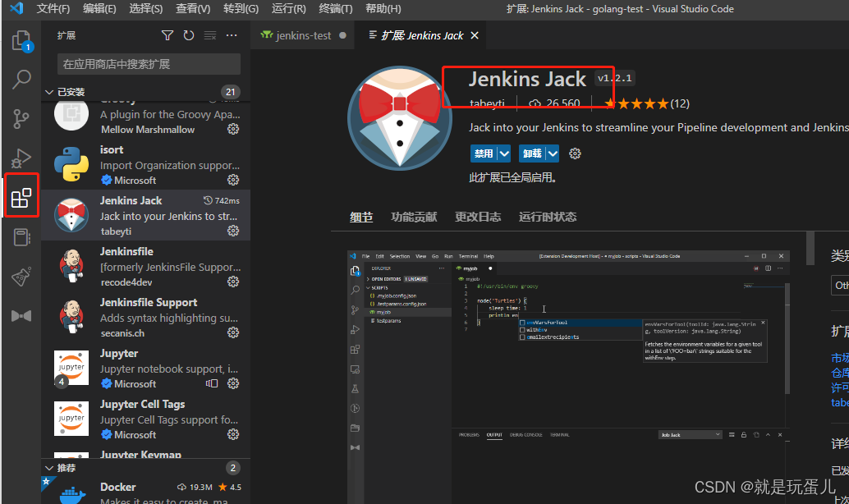Open the Run menu
Screen dimensions: 849x504
click(288, 9)
